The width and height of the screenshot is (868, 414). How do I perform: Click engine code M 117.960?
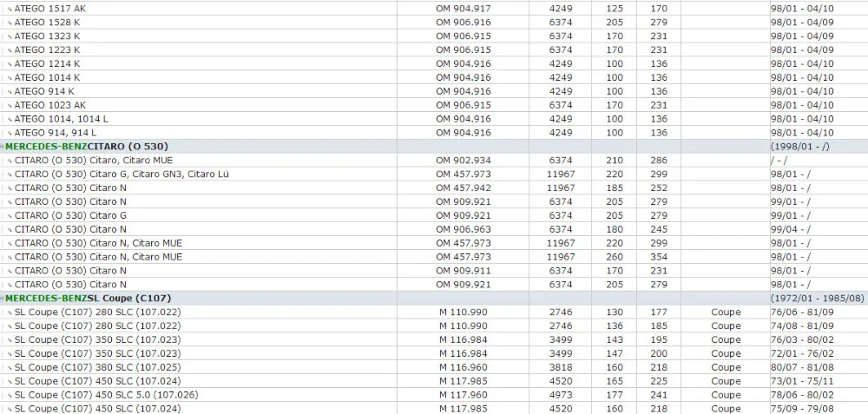(x=464, y=395)
